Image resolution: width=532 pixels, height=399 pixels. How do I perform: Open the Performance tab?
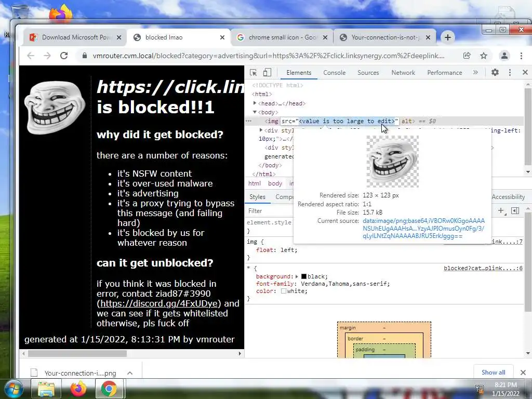coord(445,73)
